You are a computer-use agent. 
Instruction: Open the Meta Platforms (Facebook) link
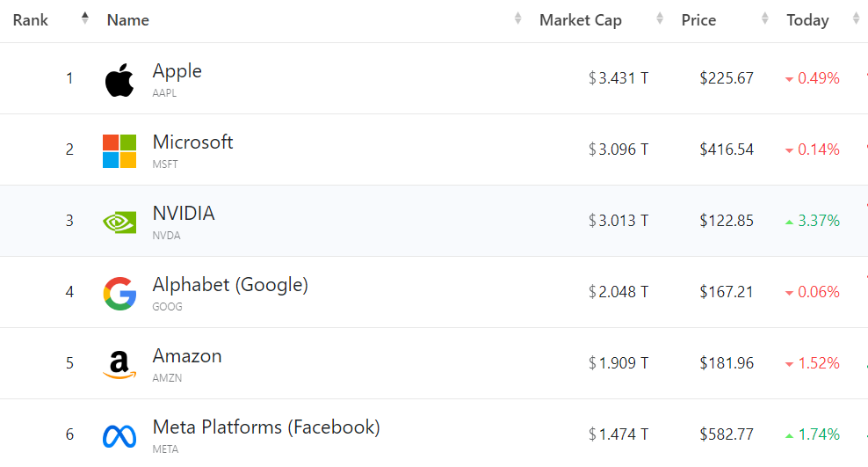pyautogui.click(x=265, y=427)
